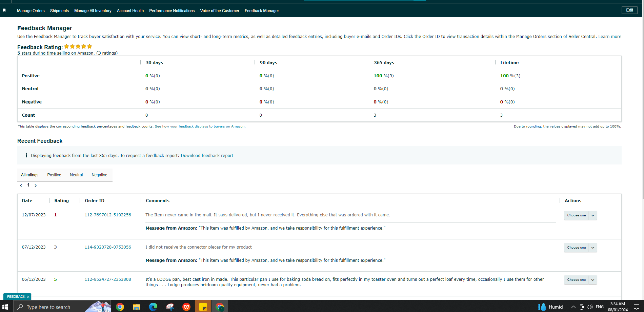Open order ID 112-7697012-5192256

click(108, 215)
